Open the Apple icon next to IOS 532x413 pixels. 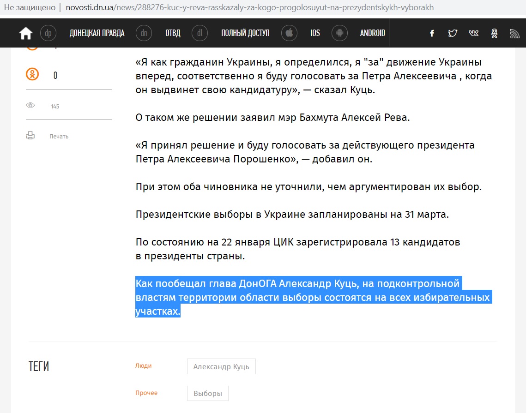(x=289, y=33)
